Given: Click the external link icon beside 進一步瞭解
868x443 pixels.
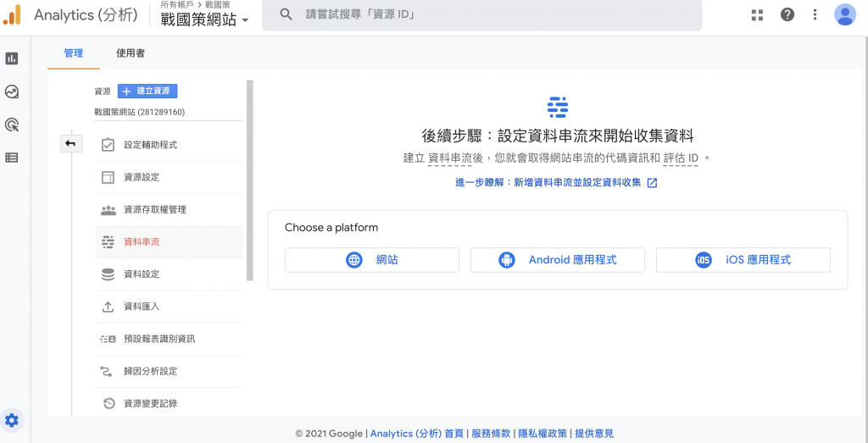Looking at the screenshot, I should click(652, 183).
